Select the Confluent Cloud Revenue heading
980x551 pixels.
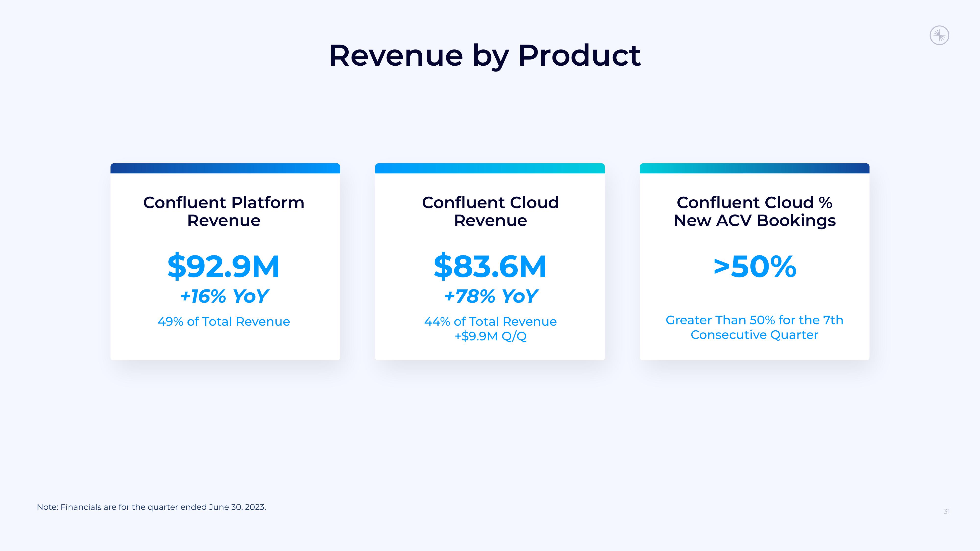490,211
